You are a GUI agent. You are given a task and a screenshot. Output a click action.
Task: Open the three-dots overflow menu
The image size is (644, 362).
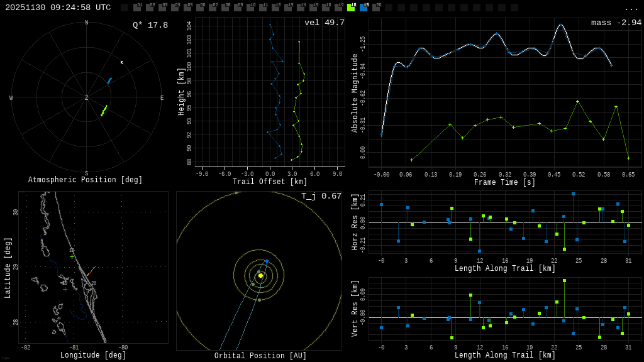pos(631,8)
